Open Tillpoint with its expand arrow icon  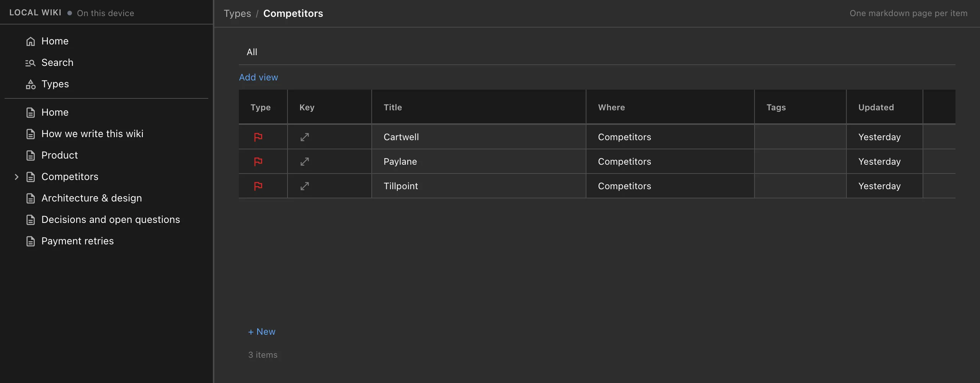[305, 186]
